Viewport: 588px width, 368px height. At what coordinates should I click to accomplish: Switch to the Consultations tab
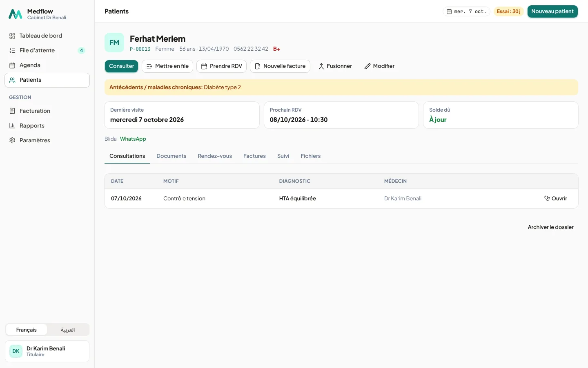pyautogui.click(x=127, y=156)
